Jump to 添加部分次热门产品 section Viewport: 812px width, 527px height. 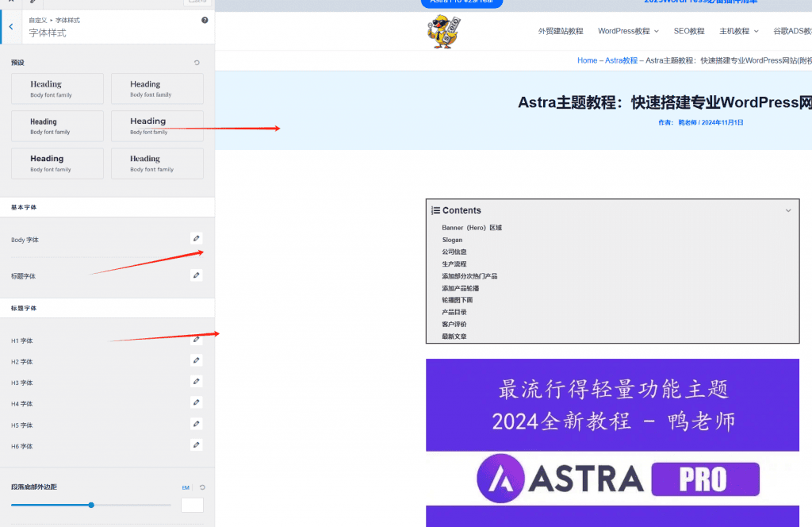coord(469,276)
